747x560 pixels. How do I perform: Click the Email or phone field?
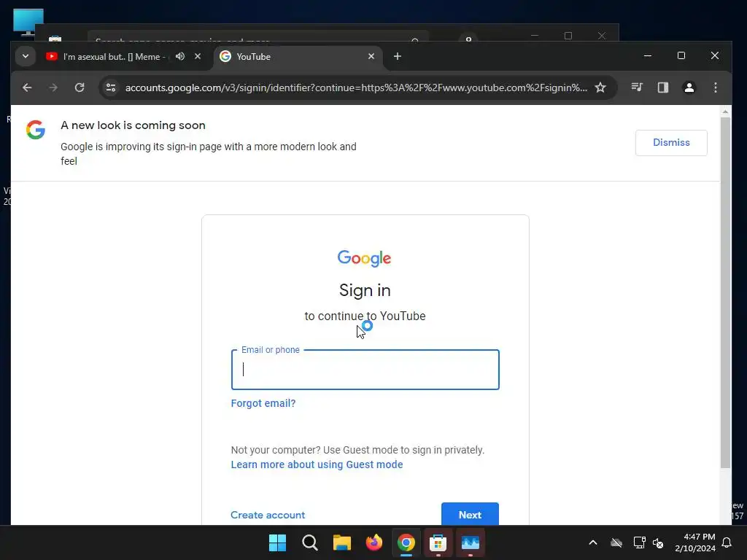point(365,370)
